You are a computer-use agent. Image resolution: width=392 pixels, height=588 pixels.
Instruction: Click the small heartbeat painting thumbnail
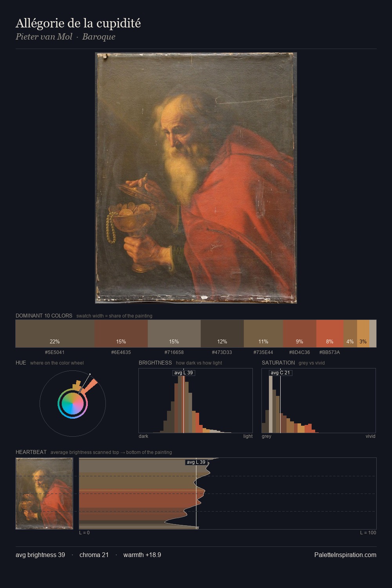click(44, 494)
